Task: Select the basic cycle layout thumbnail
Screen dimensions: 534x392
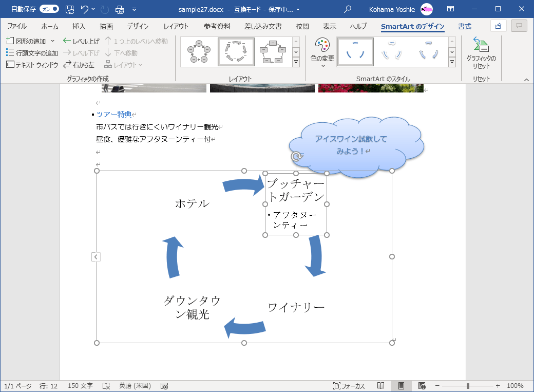Action: [199, 52]
